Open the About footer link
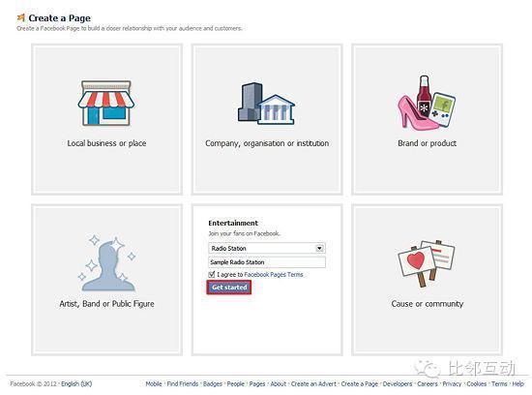Screen dimensions: 532x395 click(x=279, y=383)
